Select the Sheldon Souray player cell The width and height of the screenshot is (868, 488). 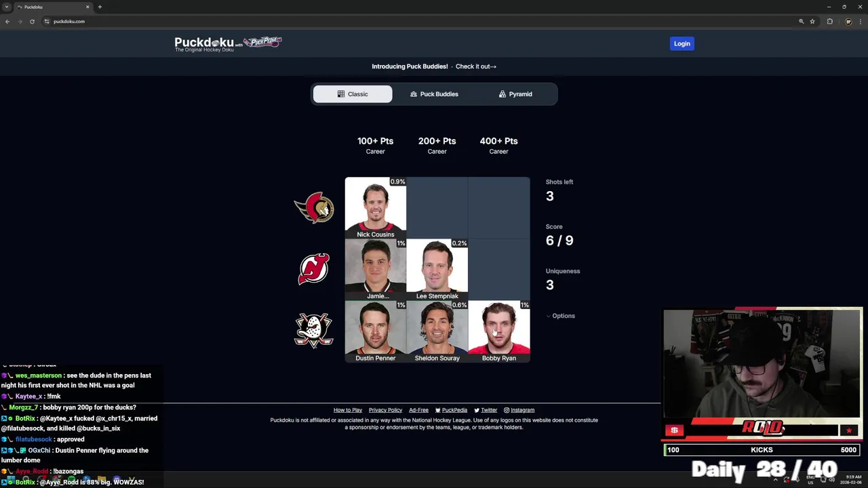[437, 331]
